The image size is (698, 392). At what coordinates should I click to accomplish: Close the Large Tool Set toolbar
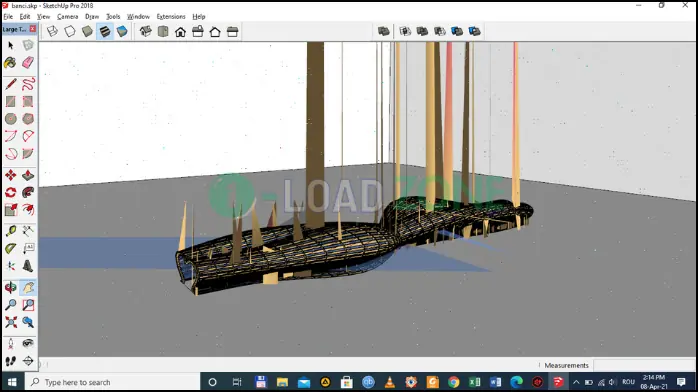pyautogui.click(x=32, y=29)
